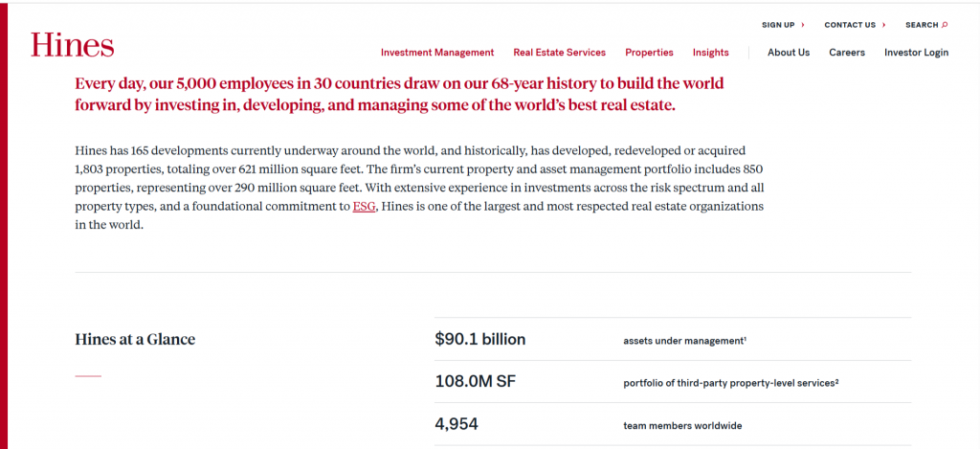
Task: Click the Investor Login link
Action: coord(916,53)
